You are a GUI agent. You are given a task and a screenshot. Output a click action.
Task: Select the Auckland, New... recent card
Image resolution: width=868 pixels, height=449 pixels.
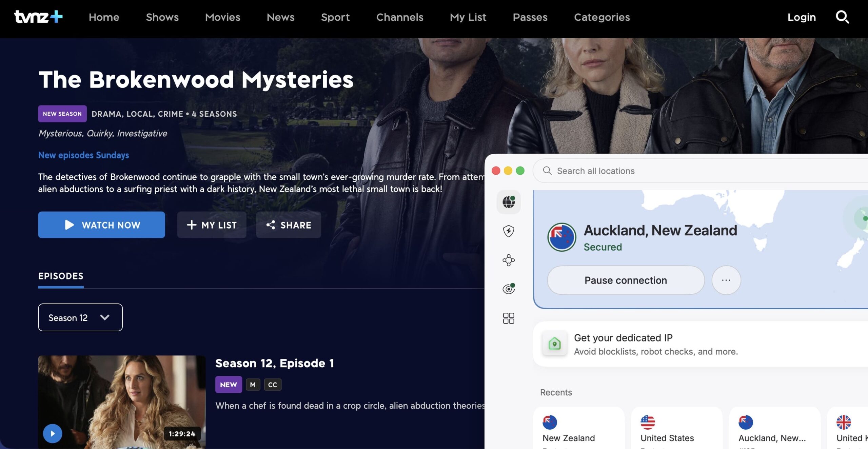(775, 428)
